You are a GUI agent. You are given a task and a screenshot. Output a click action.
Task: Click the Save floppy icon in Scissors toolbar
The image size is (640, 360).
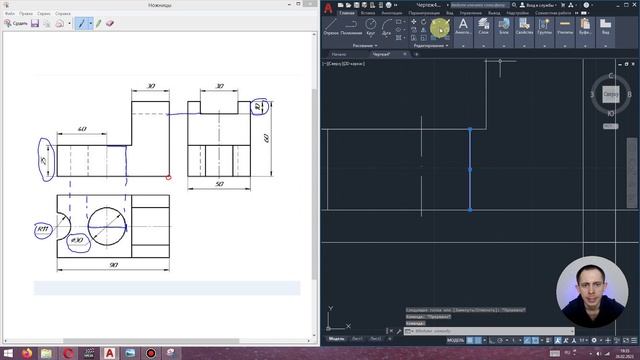click(35, 23)
